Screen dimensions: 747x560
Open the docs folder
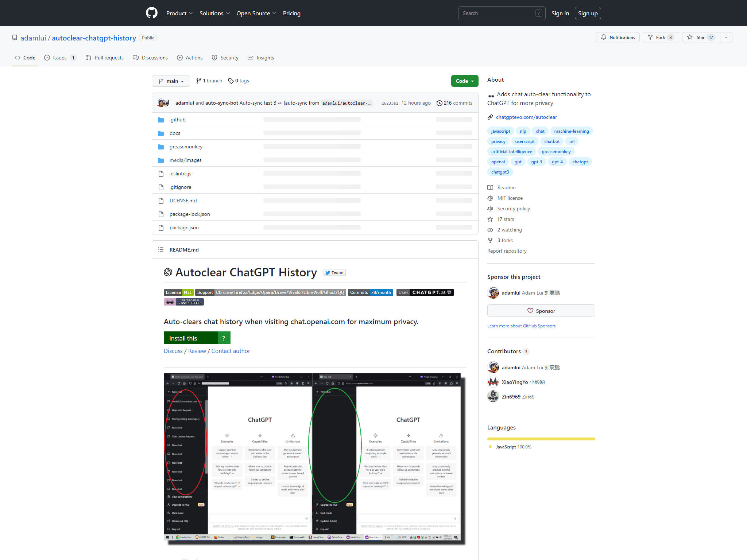pos(175,133)
